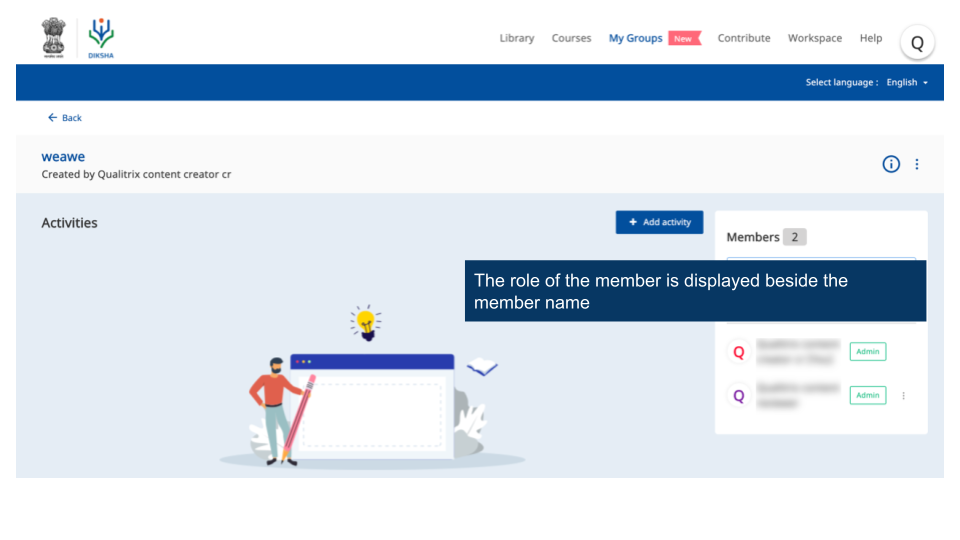Open the Q profile avatar menu
The image size is (960, 540).
coord(917,42)
